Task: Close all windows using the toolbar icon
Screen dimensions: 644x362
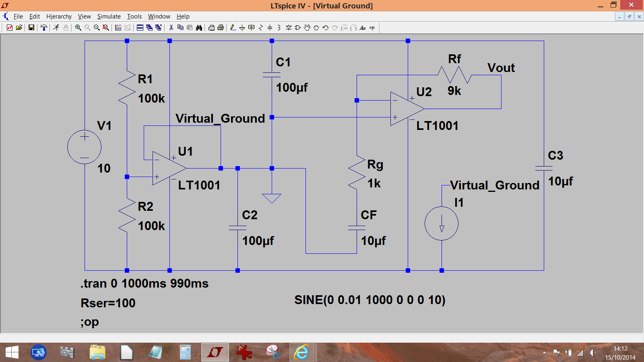Action: pyautogui.click(x=158, y=28)
